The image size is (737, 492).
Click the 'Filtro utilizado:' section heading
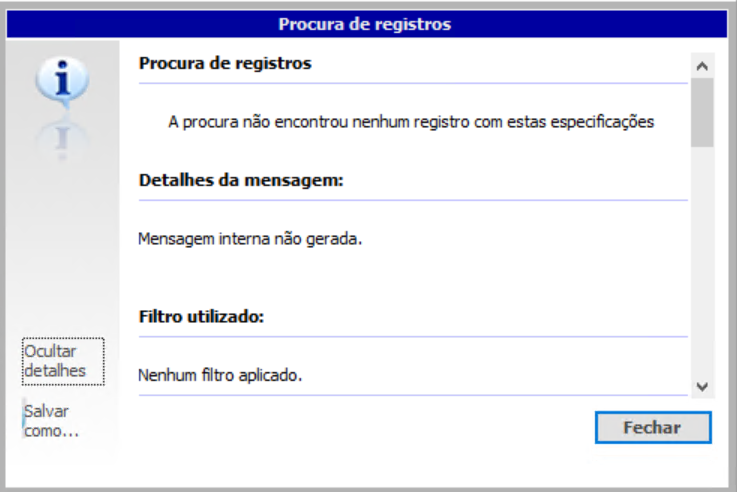point(201,317)
